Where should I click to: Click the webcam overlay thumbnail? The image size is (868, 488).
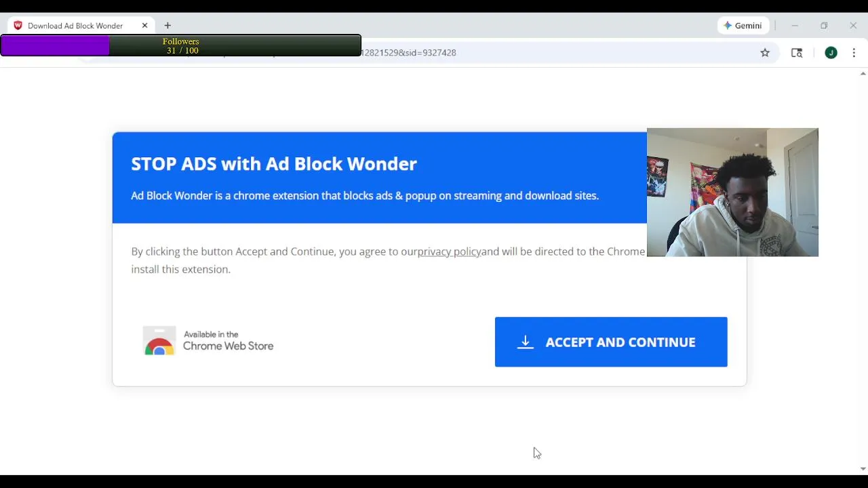click(732, 192)
